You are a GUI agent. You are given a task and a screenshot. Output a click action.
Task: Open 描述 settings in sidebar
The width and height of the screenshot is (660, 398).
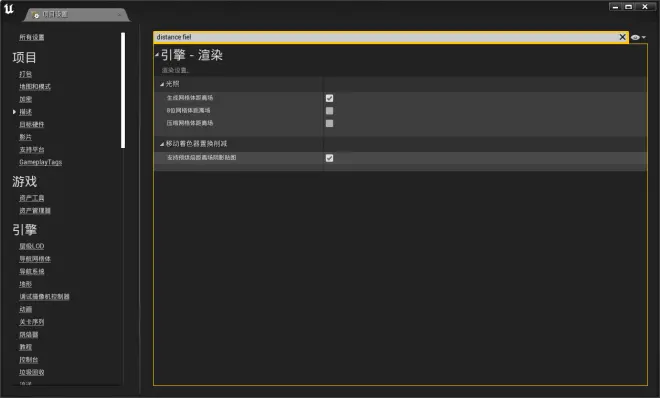click(25, 112)
